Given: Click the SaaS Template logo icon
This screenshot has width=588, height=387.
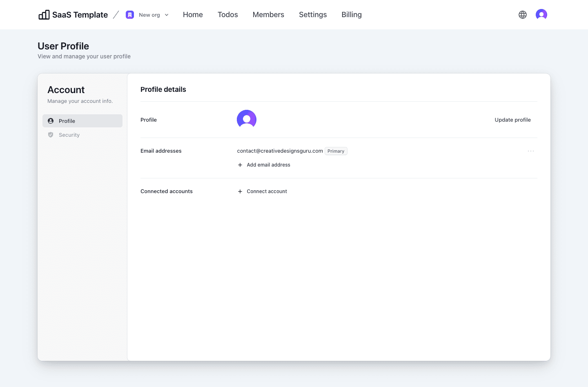Looking at the screenshot, I should [44, 14].
